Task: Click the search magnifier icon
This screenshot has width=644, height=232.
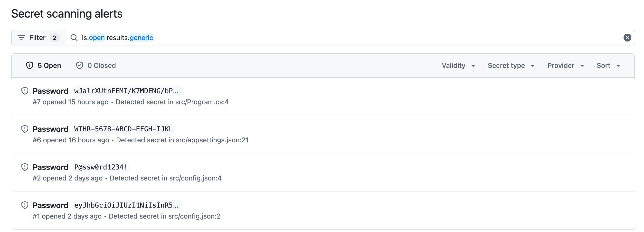Action: 74,38
